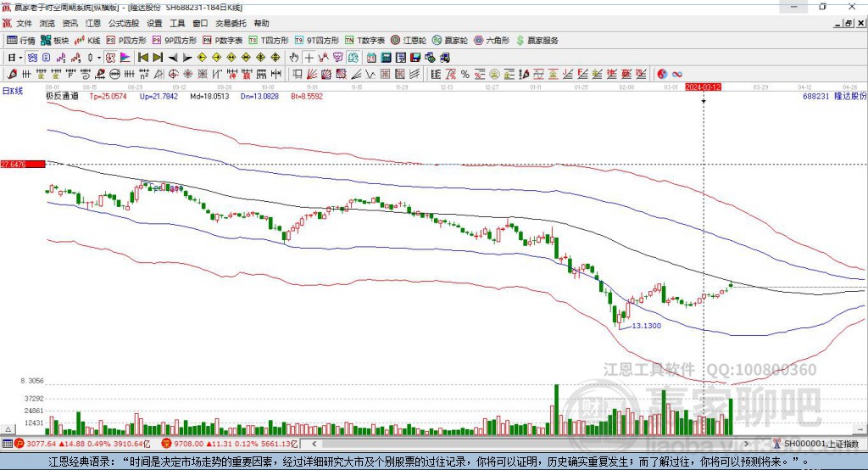Open the 江恩 menu
The height and width of the screenshot is (470, 868).
click(x=93, y=23)
